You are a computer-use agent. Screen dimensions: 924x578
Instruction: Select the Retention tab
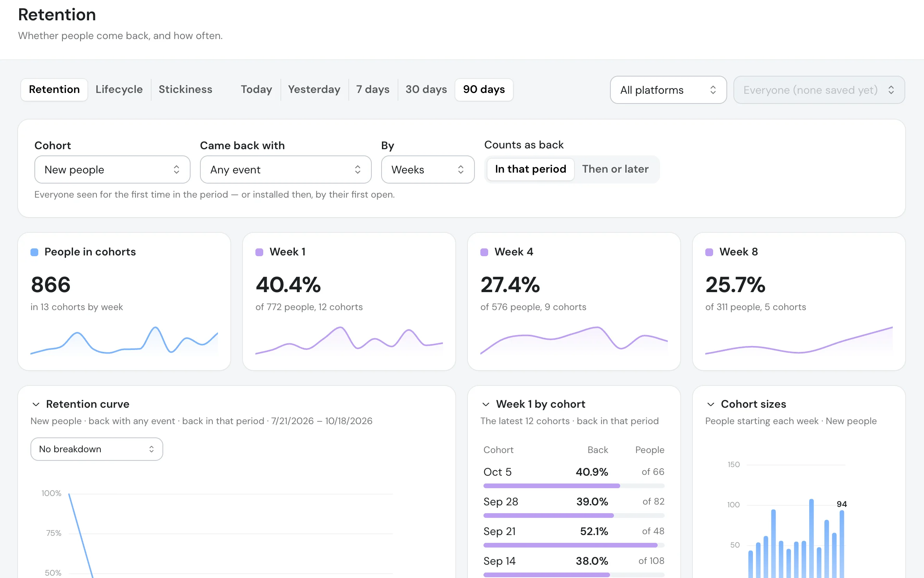54,89
